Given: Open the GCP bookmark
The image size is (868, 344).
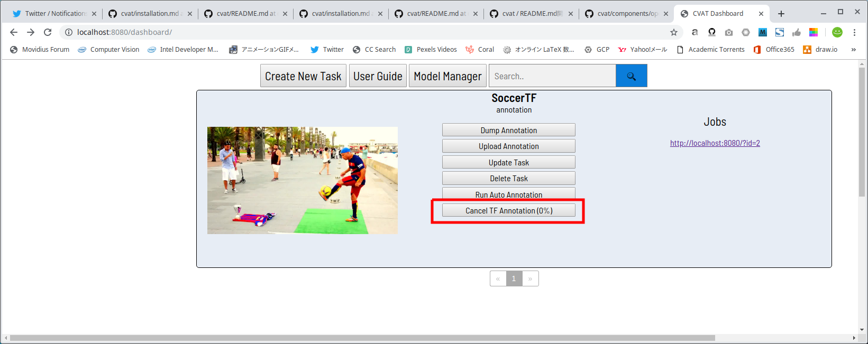Looking at the screenshot, I should click(597, 50).
